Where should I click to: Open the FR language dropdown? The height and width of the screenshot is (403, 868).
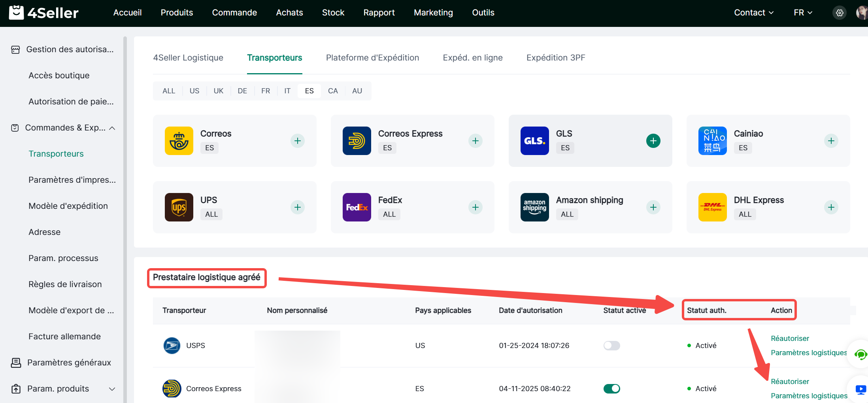803,13
